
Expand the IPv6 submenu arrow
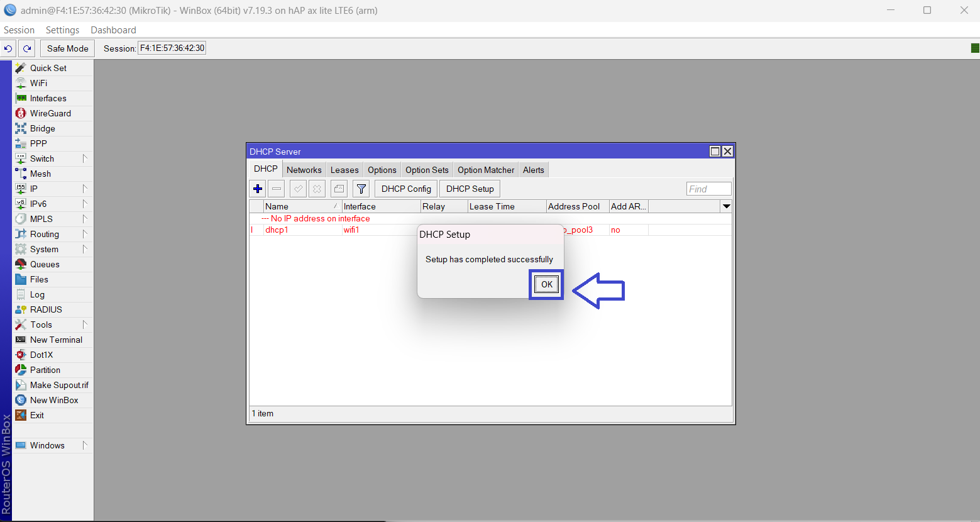(x=85, y=204)
